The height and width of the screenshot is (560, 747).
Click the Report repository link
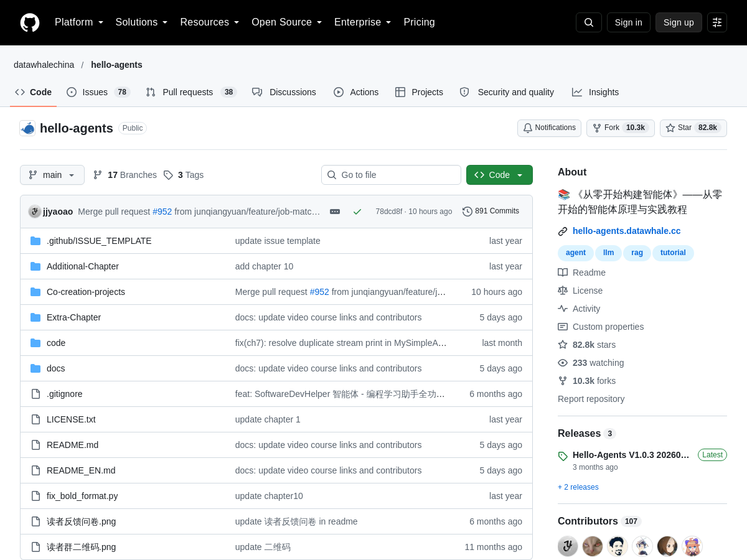(x=591, y=399)
